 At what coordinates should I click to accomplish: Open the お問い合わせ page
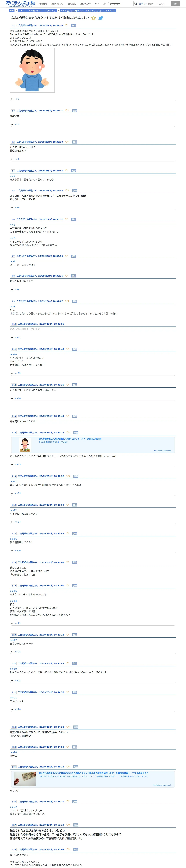coord(57,4)
